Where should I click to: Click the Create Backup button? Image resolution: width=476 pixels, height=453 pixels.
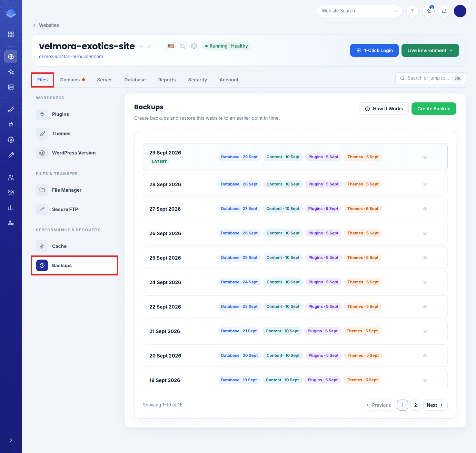[434, 109]
